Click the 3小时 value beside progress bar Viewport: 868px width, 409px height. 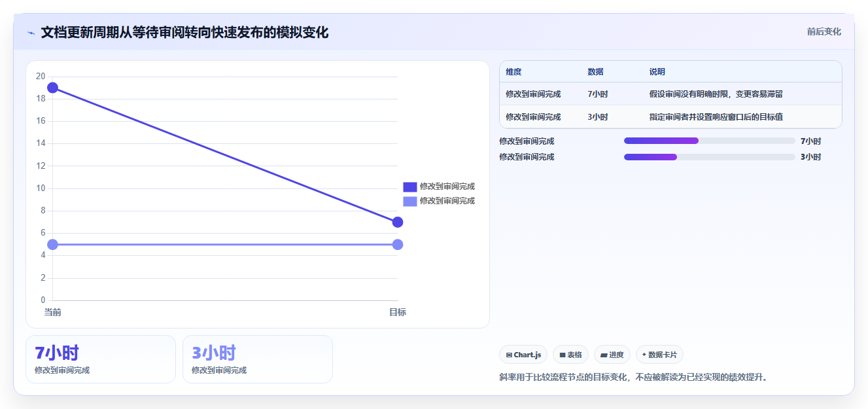[x=810, y=157]
